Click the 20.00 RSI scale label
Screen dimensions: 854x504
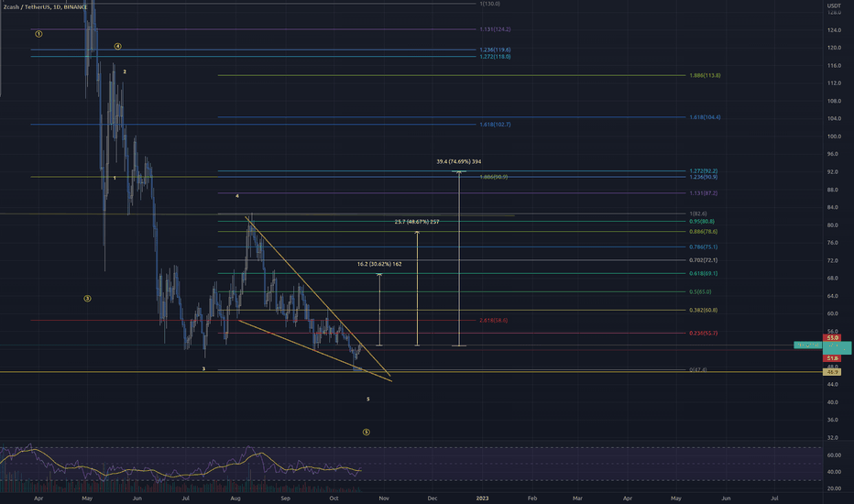[x=834, y=488]
